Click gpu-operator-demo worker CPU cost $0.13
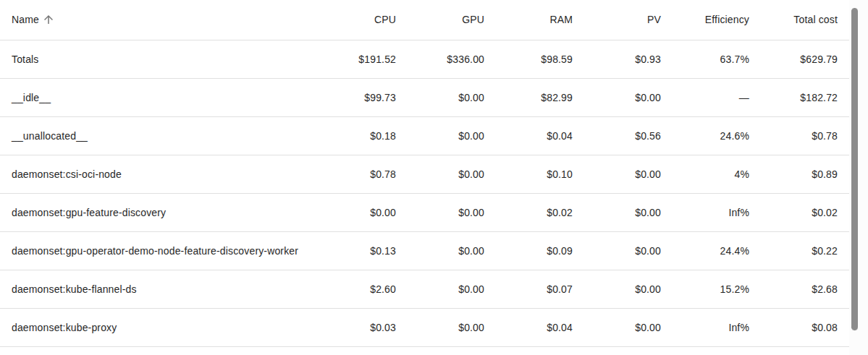Viewport: 868px width, 355px height. pos(383,251)
